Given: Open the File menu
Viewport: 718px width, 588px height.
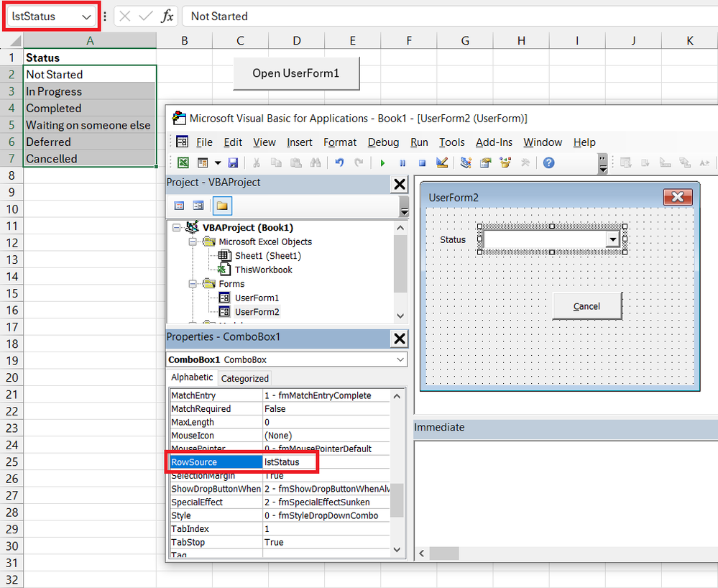Looking at the screenshot, I should [204, 142].
